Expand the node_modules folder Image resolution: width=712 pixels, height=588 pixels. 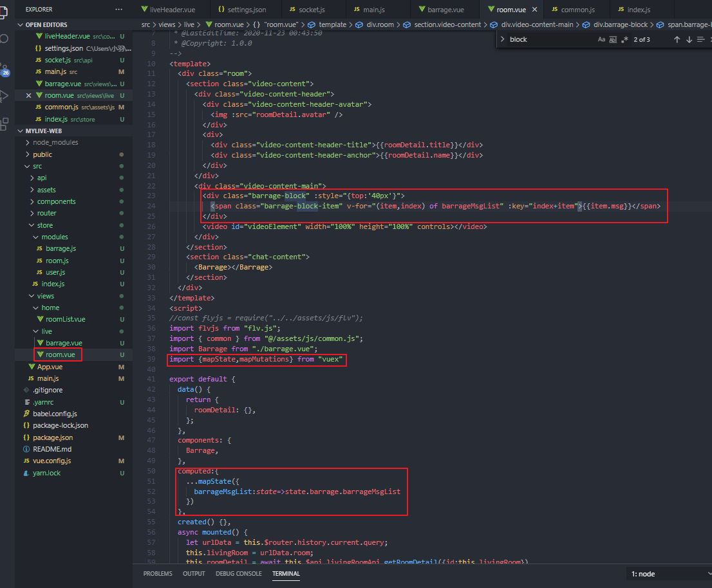click(x=55, y=142)
